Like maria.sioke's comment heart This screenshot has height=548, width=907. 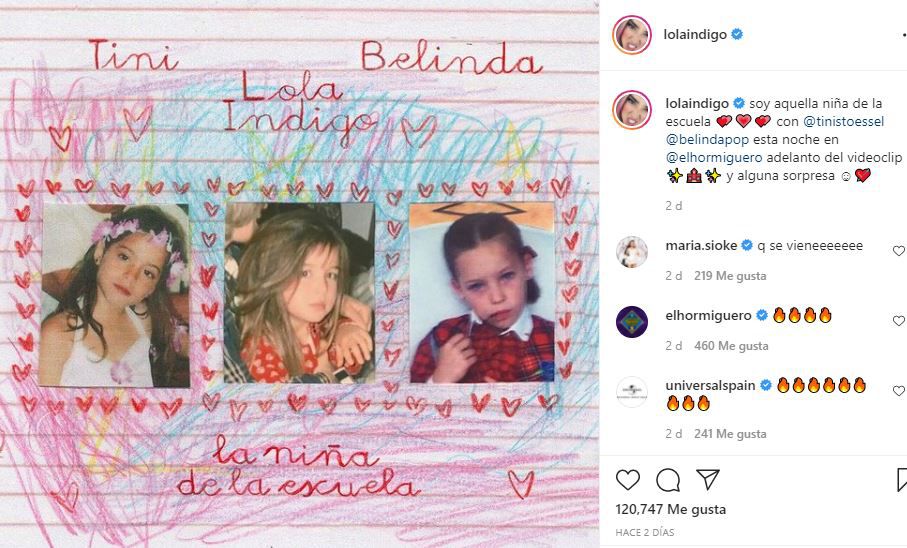[x=899, y=251]
